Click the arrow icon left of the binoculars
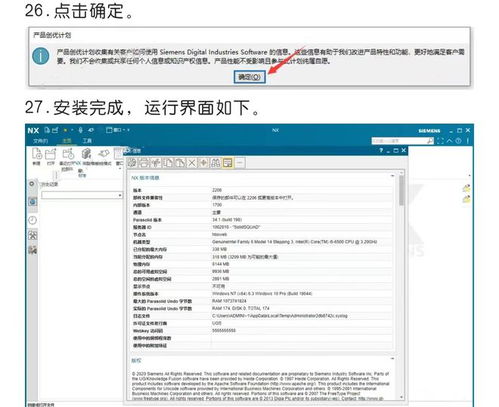 pyautogui.click(x=203, y=163)
